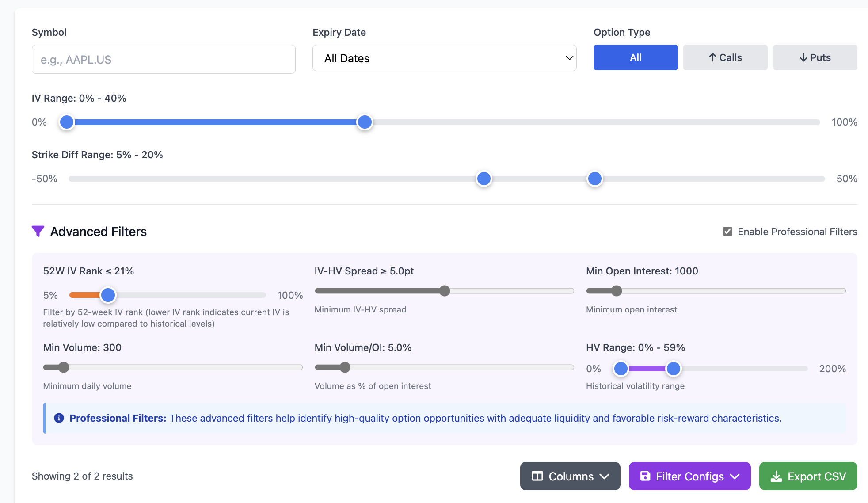Select the All option type button
868x503 pixels.
tap(636, 57)
